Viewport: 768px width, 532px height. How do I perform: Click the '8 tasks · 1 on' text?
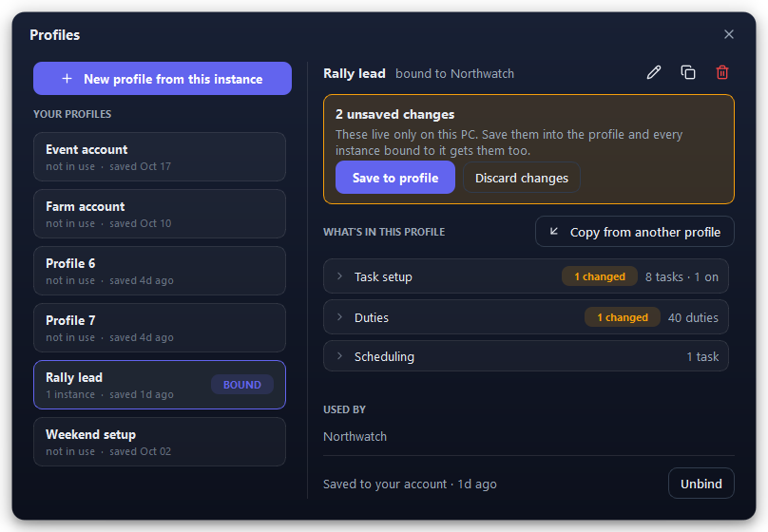point(682,277)
